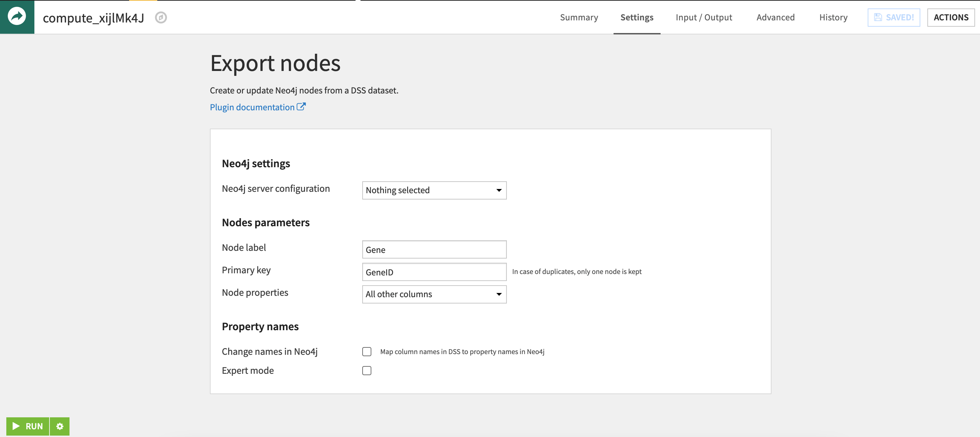Click the Primary key field containing GeneID
Image resolution: width=980 pixels, height=437 pixels.
coord(434,272)
